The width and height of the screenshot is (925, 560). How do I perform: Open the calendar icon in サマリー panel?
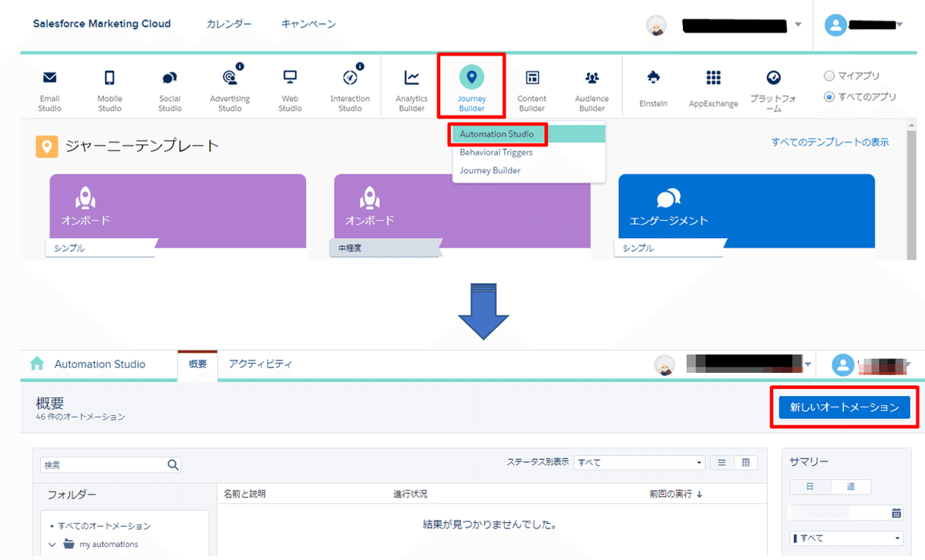896,513
